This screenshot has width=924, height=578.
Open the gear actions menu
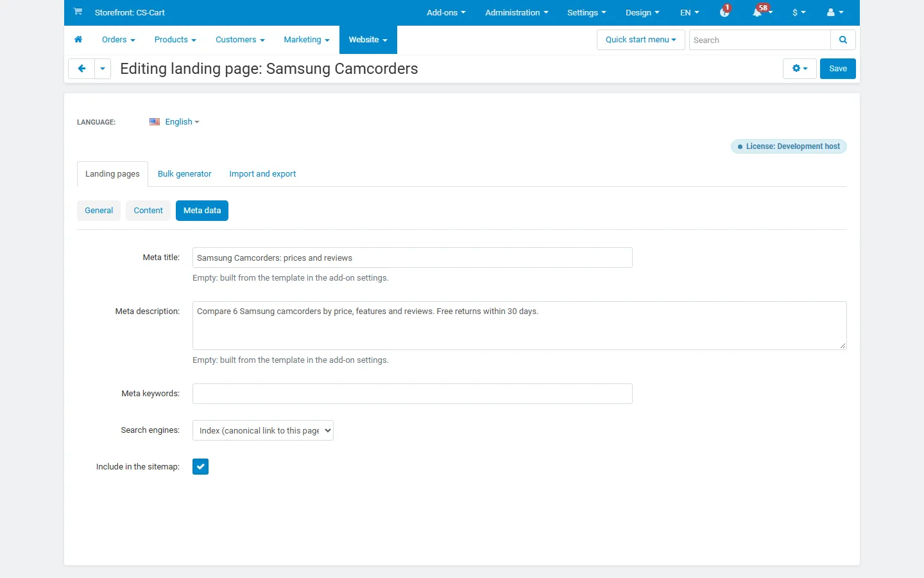pyautogui.click(x=800, y=69)
